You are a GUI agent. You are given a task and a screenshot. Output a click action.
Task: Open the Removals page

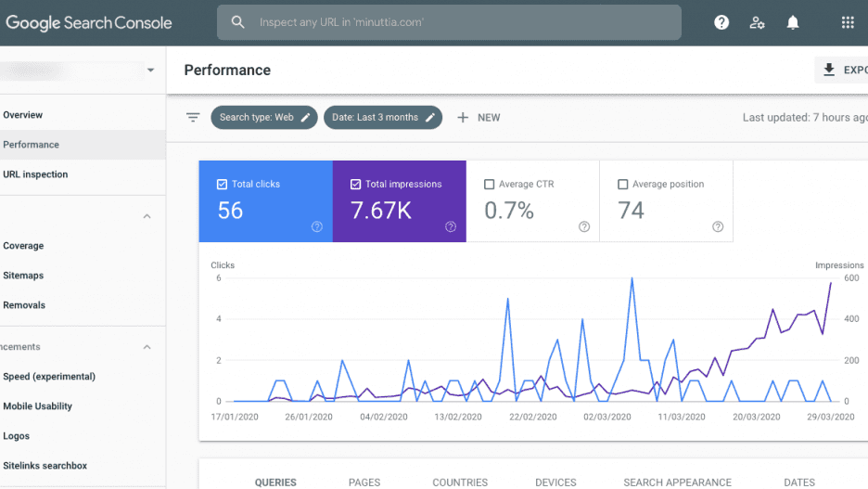[x=83, y=305]
